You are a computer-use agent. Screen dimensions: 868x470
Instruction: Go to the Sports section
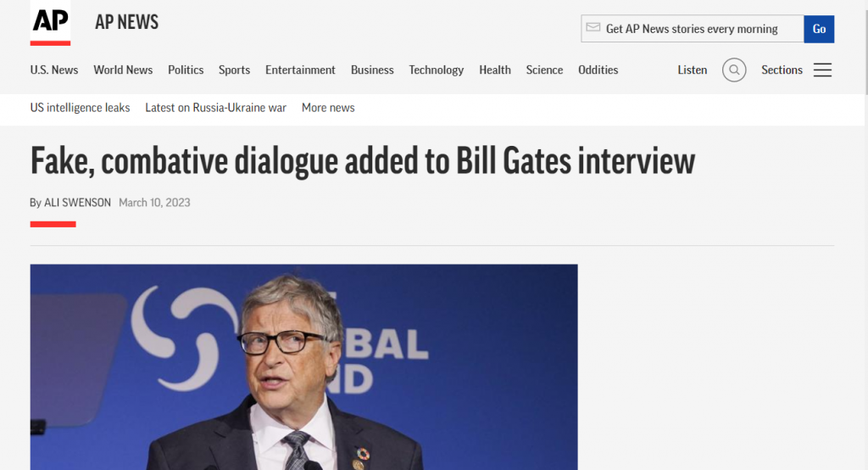[x=234, y=70]
